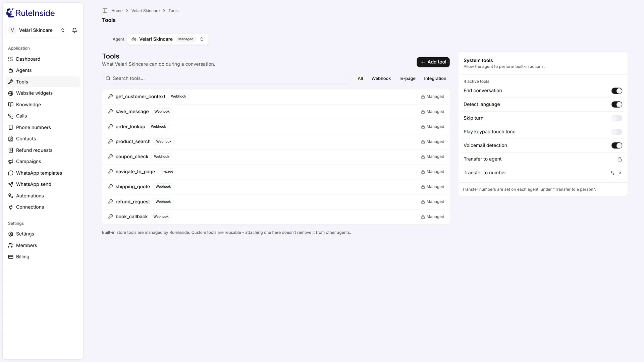
Task: Go to Automations
Action: (x=43, y=196)
